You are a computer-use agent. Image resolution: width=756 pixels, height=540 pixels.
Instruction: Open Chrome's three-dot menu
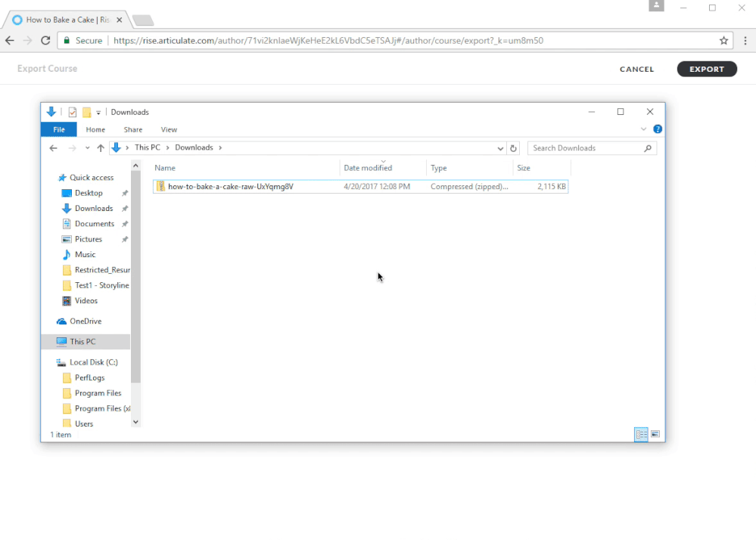tap(744, 41)
